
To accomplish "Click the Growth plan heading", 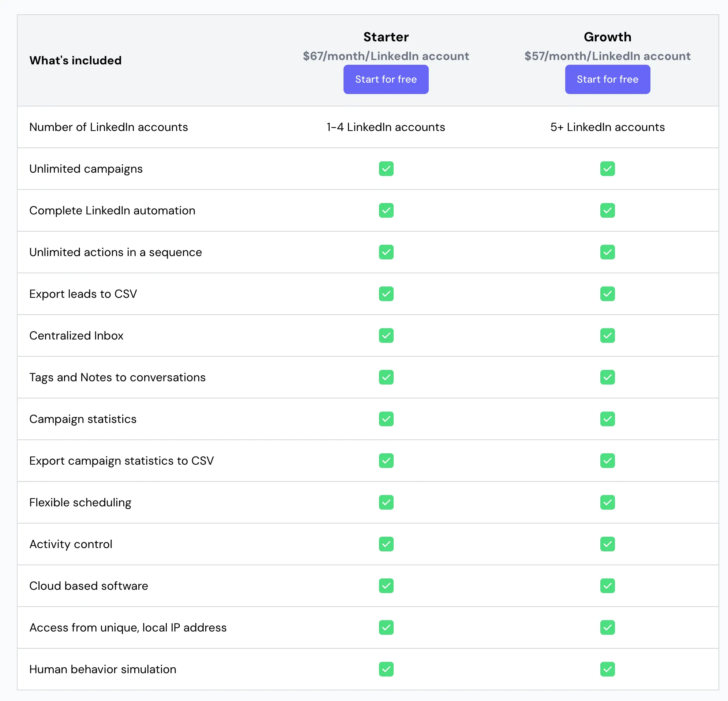I will [x=607, y=37].
